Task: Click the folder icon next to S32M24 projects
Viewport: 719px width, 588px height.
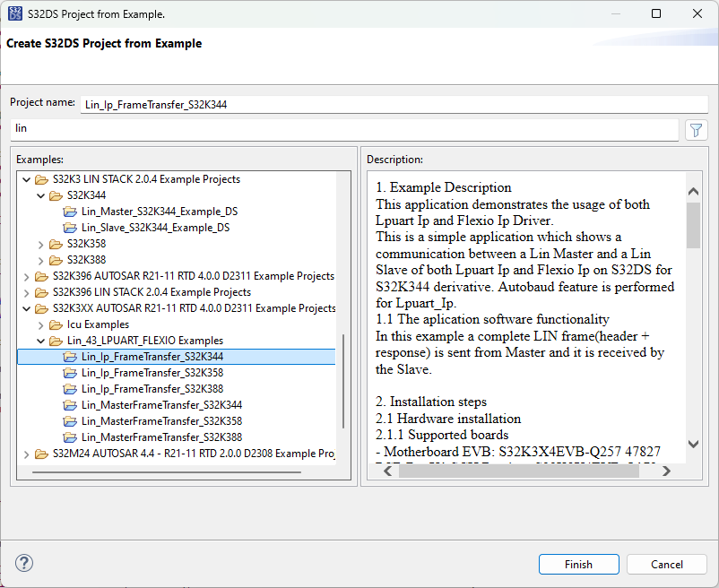Action: tap(39, 454)
